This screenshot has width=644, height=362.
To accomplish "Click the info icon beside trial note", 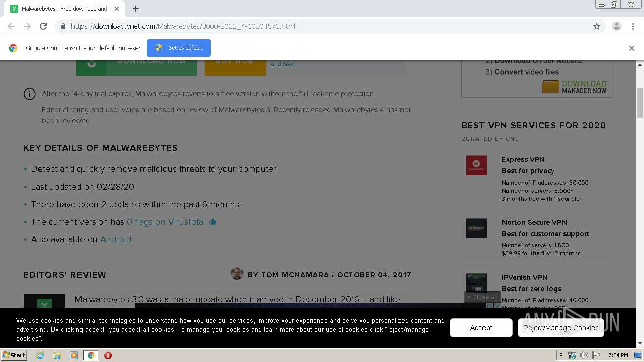I will click(x=30, y=94).
